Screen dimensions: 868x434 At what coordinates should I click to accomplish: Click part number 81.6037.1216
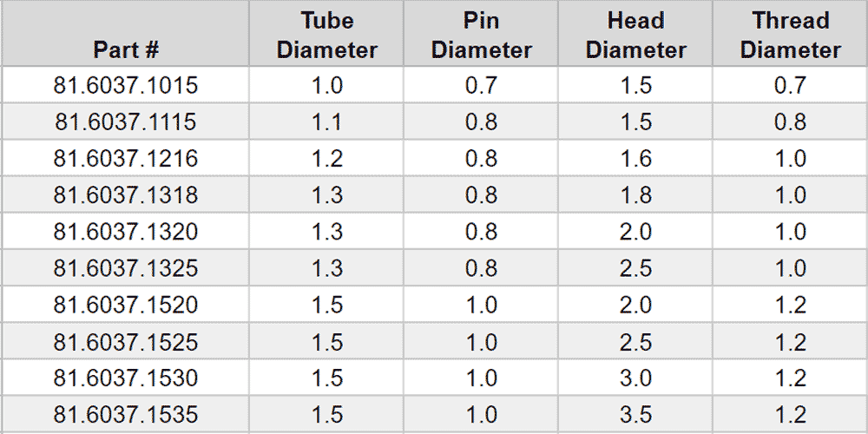[126, 158]
